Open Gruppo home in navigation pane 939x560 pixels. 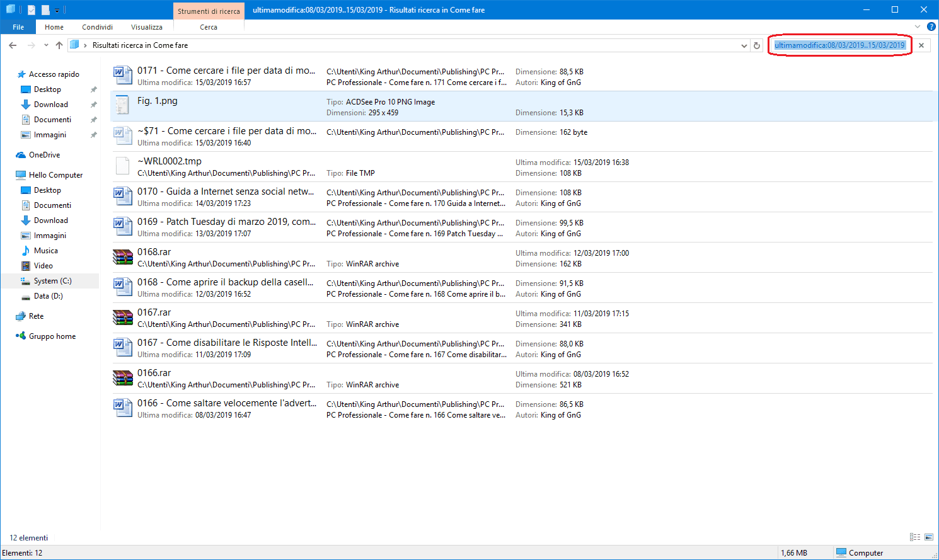coord(52,336)
